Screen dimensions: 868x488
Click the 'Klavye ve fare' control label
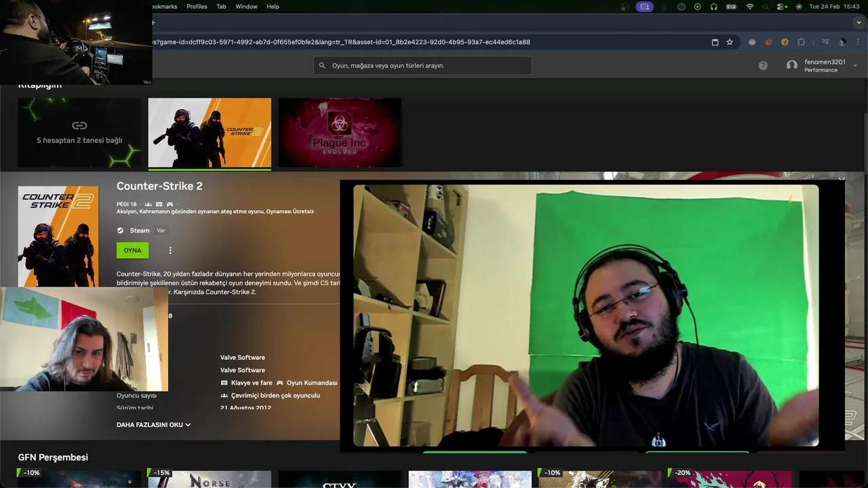pyautogui.click(x=252, y=383)
